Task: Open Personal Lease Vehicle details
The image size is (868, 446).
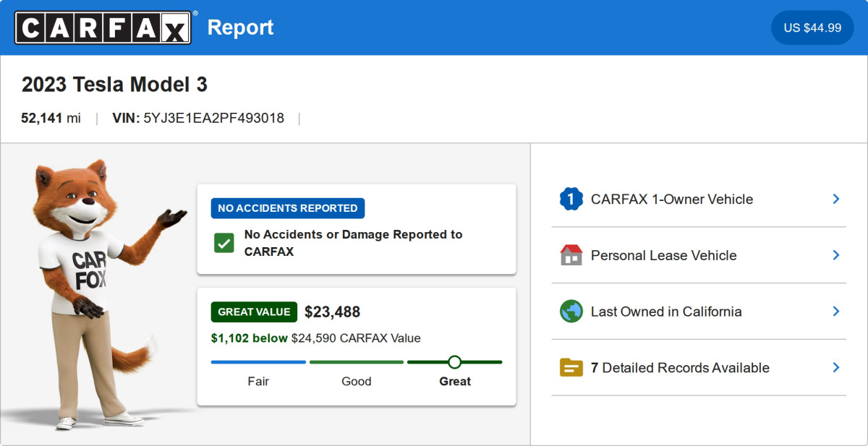Action: (x=699, y=255)
